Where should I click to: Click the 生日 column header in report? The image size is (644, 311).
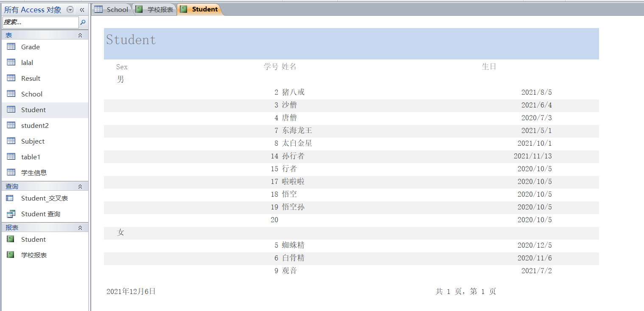(x=489, y=67)
